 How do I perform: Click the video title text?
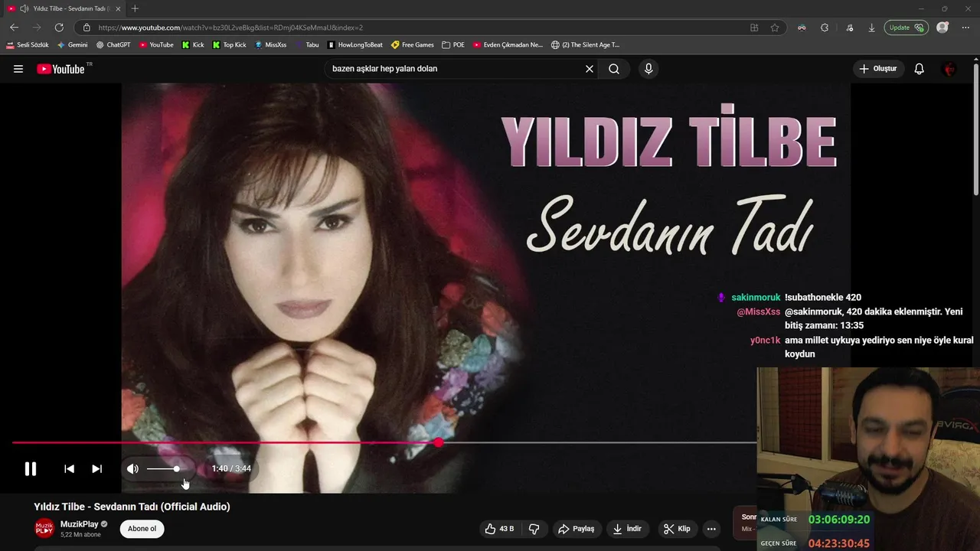click(132, 507)
